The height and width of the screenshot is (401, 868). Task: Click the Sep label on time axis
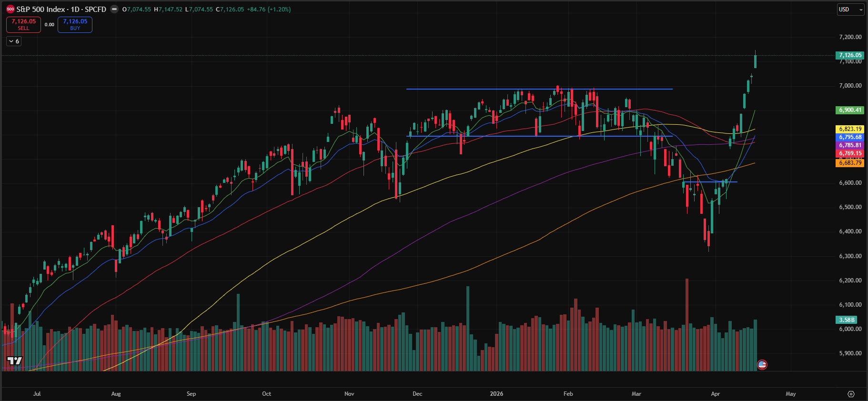(x=191, y=394)
